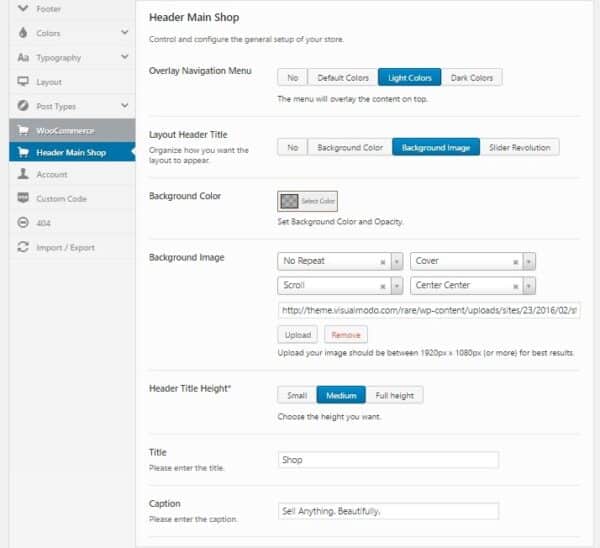Click the Remove image button
This screenshot has width=600, height=548.
click(346, 335)
